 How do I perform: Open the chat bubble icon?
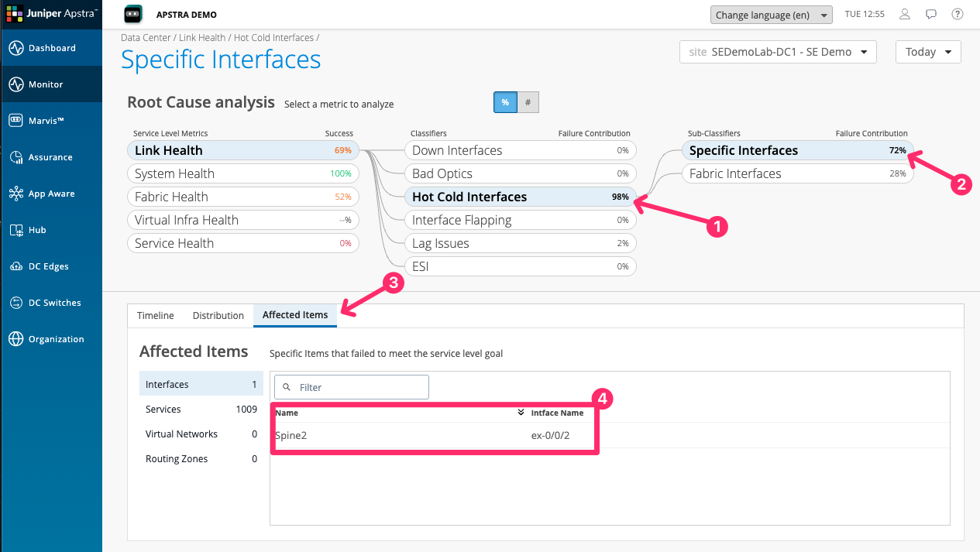(x=930, y=14)
